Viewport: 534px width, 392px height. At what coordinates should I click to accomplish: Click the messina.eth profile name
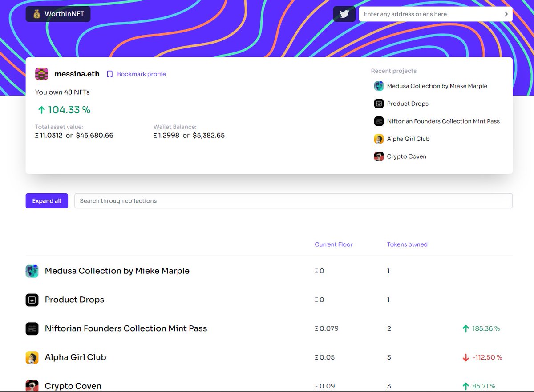tap(77, 74)
